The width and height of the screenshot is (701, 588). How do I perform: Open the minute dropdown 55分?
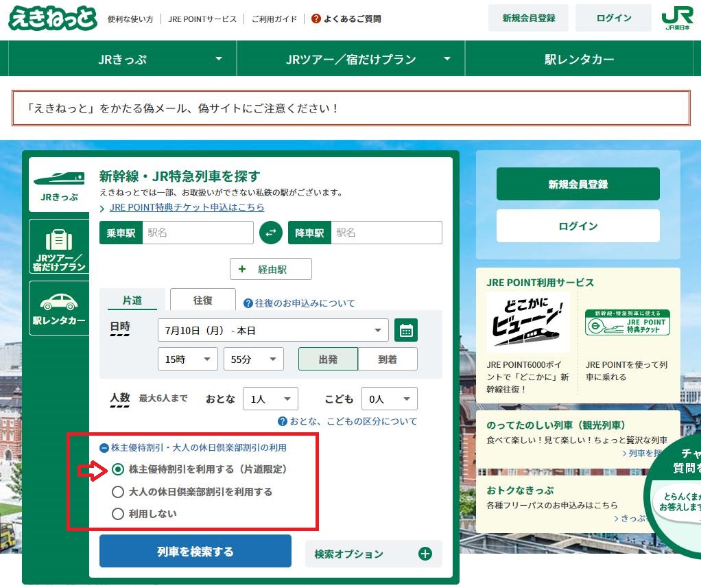(254, 359)
